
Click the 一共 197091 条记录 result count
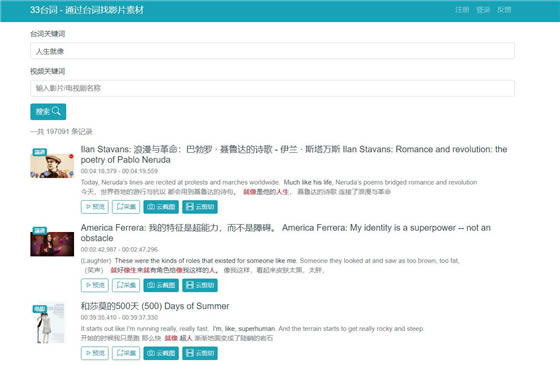[x=61, y=131]
